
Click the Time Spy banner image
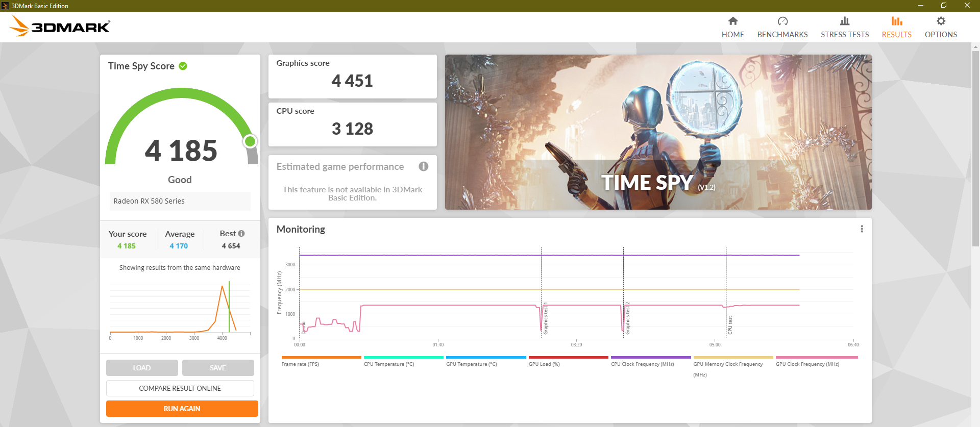coord(658,132)
